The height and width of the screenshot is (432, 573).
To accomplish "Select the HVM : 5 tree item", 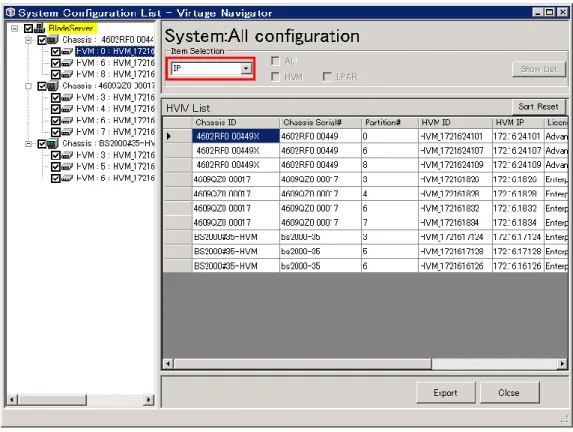I will coord(115,167).
